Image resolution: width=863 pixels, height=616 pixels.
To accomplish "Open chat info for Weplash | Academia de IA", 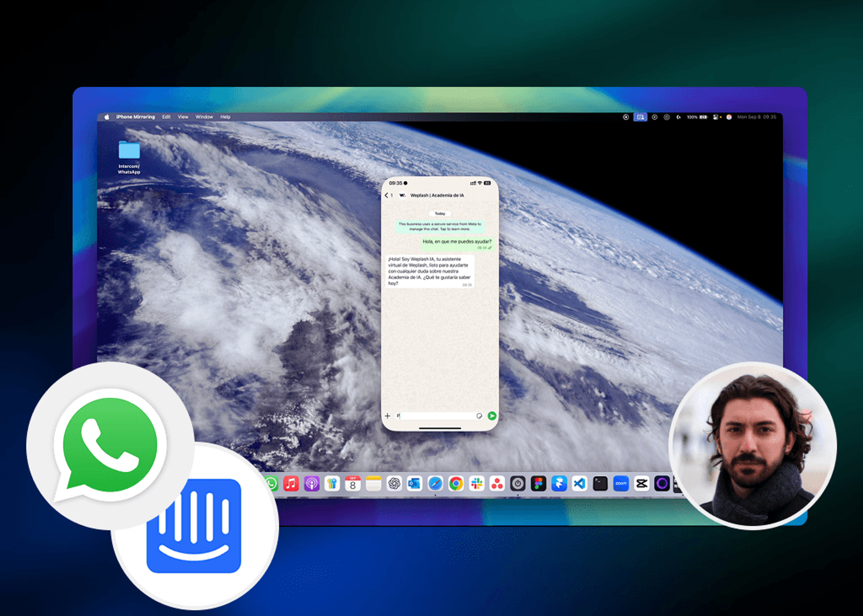I will [437, 195].
